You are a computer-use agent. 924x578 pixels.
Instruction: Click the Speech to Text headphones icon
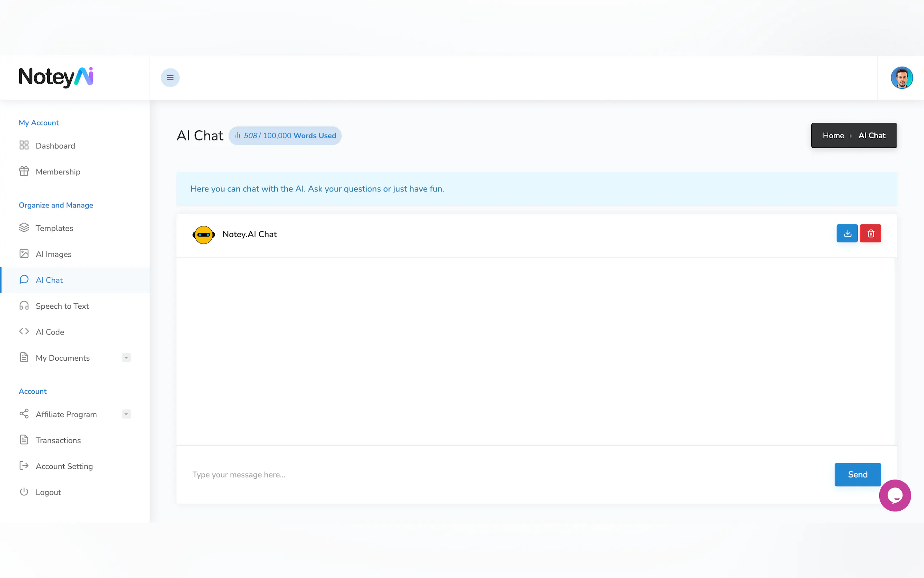(x=24, y=306)
